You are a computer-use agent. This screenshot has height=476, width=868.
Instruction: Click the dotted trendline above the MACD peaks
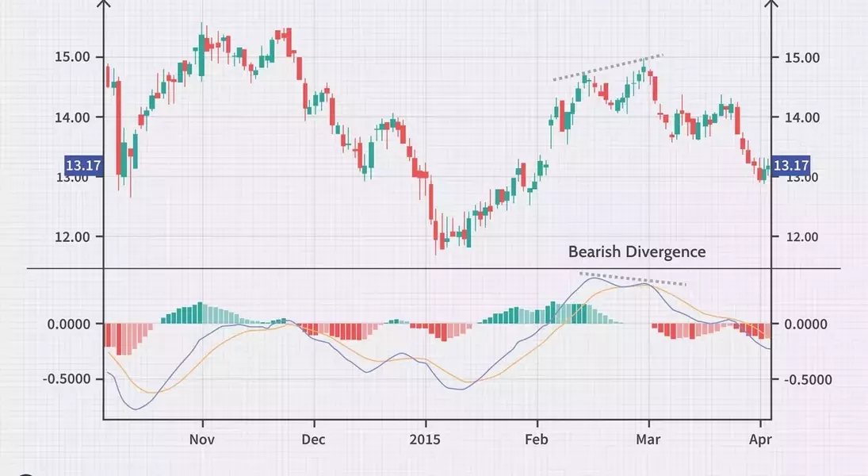pos(633,278)
